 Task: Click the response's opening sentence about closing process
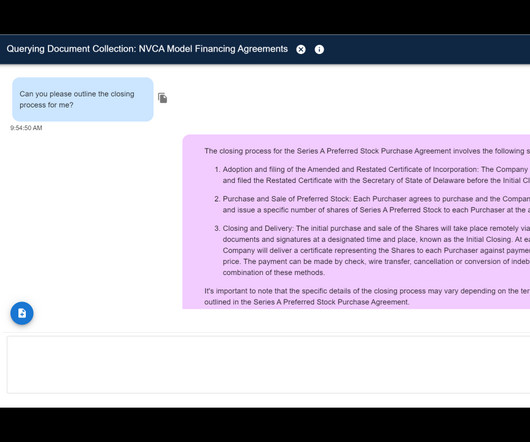pos(367,151)
